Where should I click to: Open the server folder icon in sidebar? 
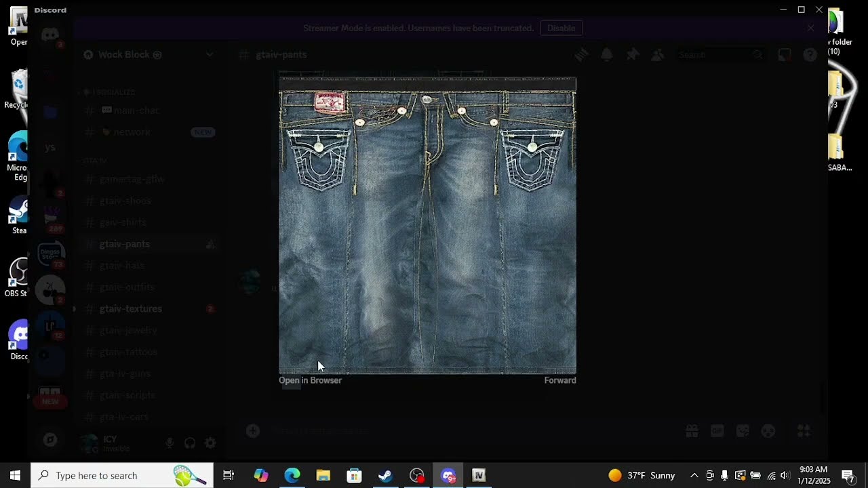[x=50, y=112]
